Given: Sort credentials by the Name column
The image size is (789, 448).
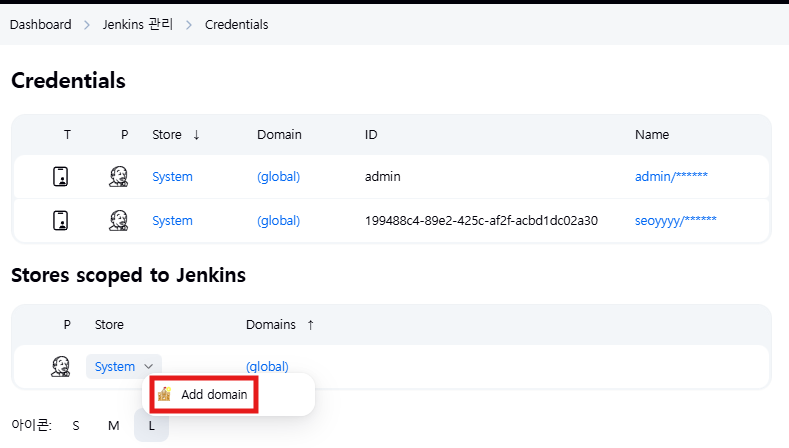Looking at the screenshot, I should [x=652, y=134].
